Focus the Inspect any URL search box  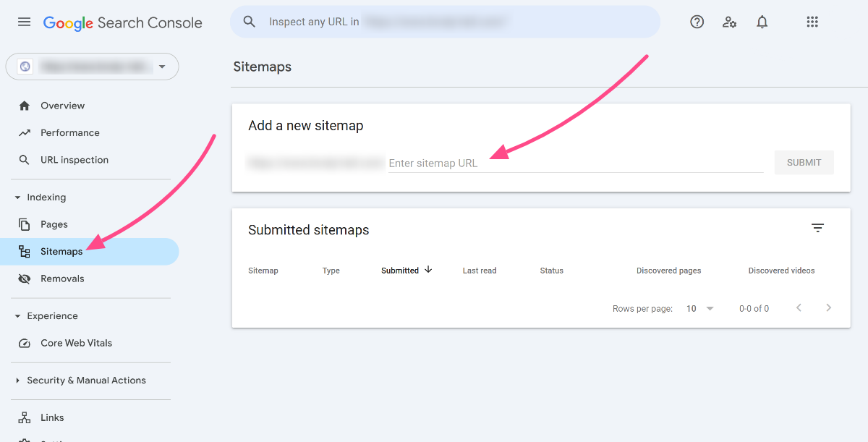(446, 22)
